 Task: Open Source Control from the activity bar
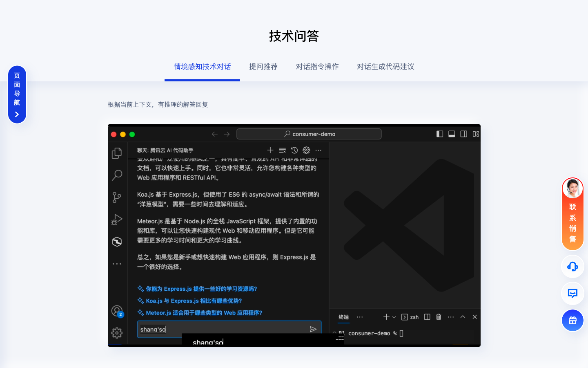click(117, 197)
